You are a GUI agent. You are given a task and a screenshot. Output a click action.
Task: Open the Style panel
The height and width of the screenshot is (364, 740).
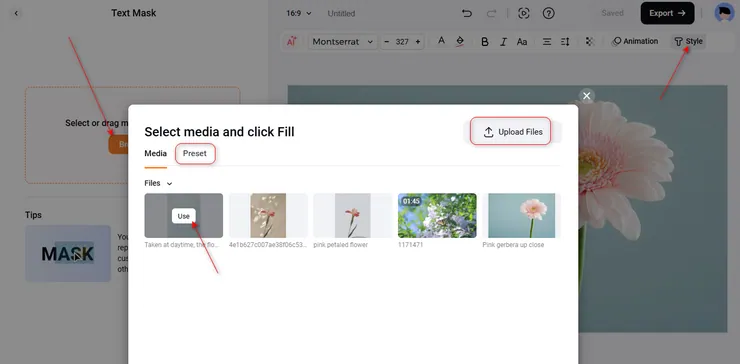[689, 42]
